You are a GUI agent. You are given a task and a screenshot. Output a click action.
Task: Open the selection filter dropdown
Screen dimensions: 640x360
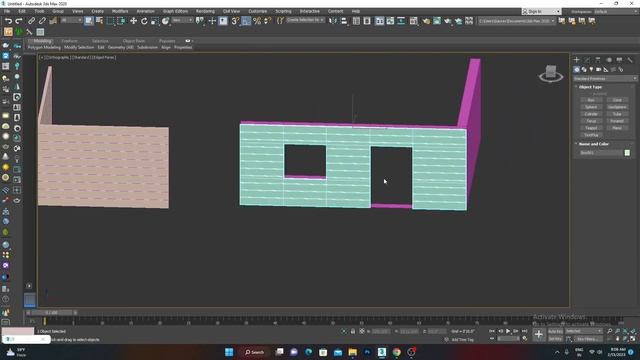[71, 20]
